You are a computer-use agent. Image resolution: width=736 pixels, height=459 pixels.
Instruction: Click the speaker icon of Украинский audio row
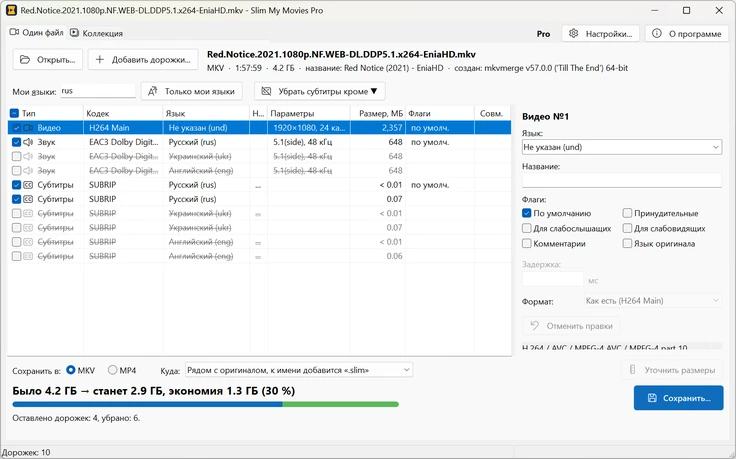tap(28, 156)
